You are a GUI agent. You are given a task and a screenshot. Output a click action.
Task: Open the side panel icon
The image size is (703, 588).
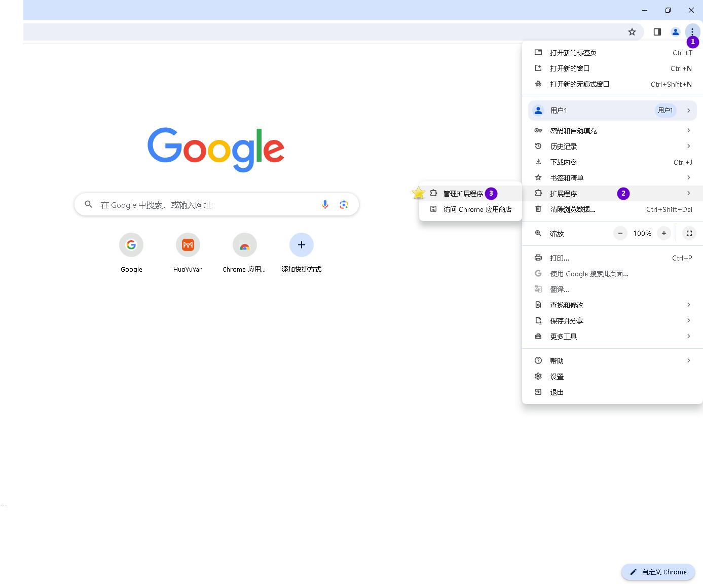tap(657, 32)
